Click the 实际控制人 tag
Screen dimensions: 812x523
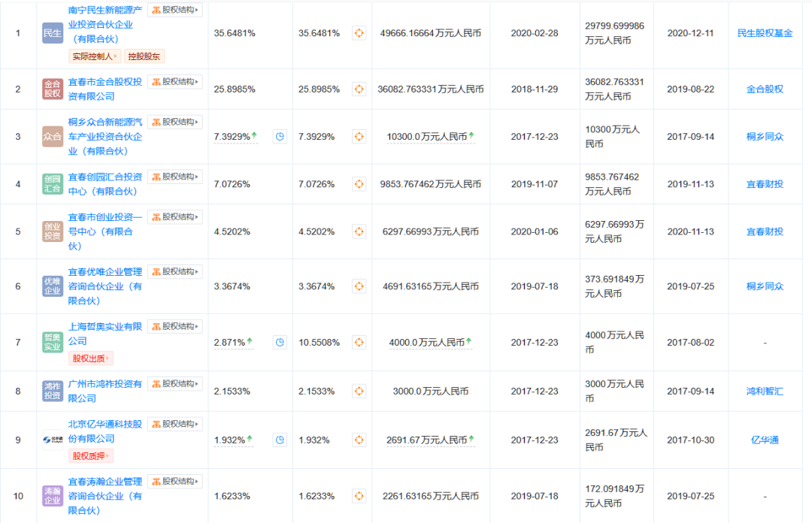[x=95, y=56]
